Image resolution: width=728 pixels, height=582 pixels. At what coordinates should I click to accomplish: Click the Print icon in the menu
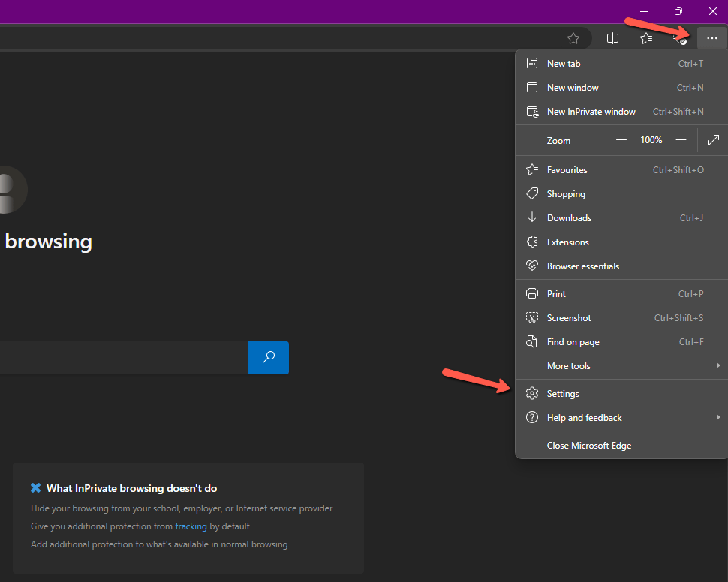coord(532,293)
